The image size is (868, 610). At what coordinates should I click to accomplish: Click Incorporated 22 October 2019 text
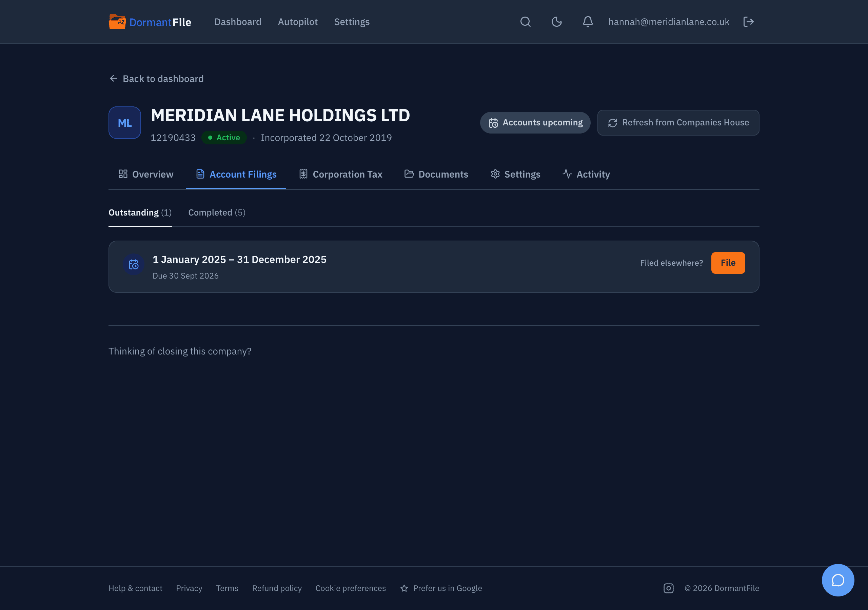326,138
